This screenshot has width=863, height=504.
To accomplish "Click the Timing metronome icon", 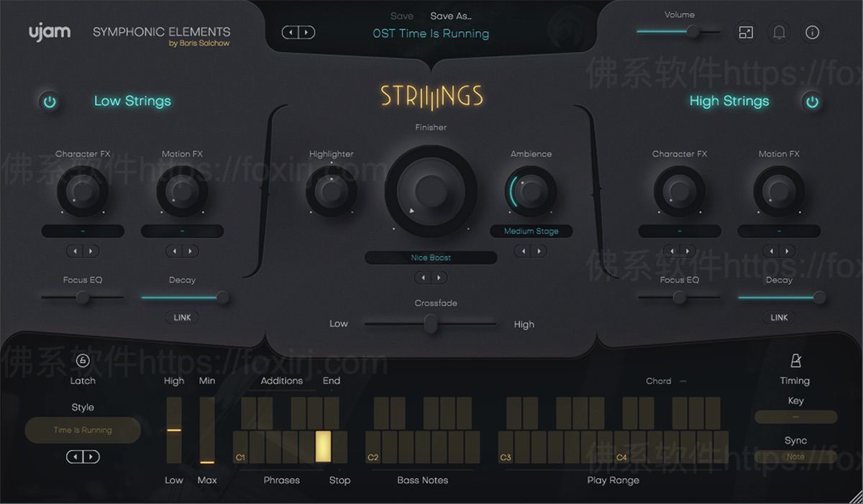I will click(795, 359).
